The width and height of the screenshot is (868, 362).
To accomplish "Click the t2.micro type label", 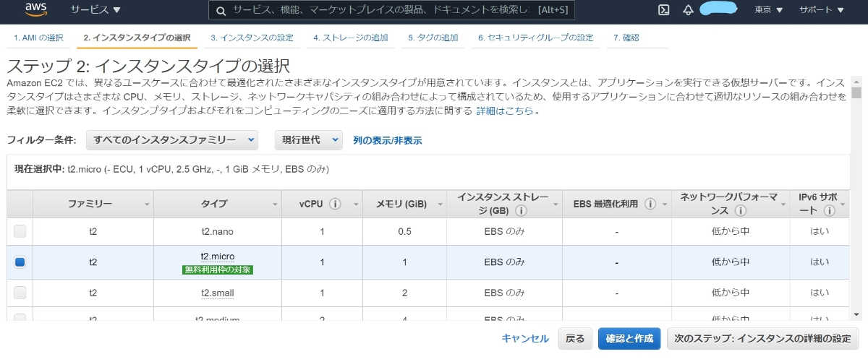I will (x=218, y=257).
